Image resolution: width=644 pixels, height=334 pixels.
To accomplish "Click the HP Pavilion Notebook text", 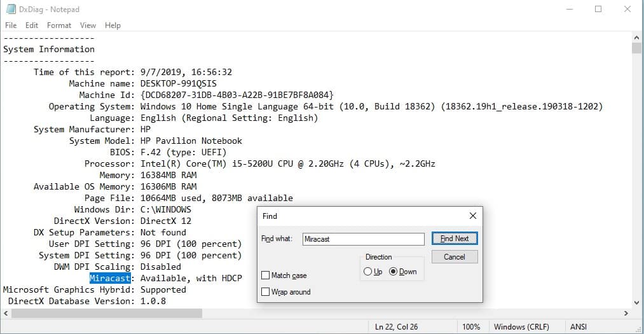I will click(x=191, y=141).
